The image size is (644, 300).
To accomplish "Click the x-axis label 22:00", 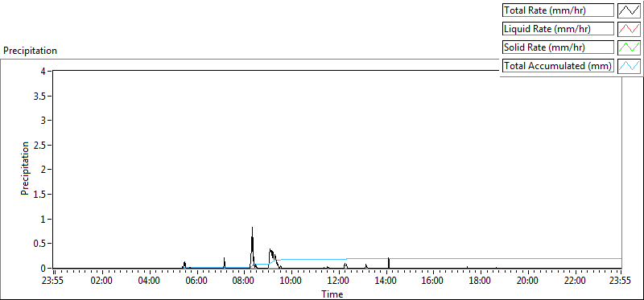I will click(574, 281).
